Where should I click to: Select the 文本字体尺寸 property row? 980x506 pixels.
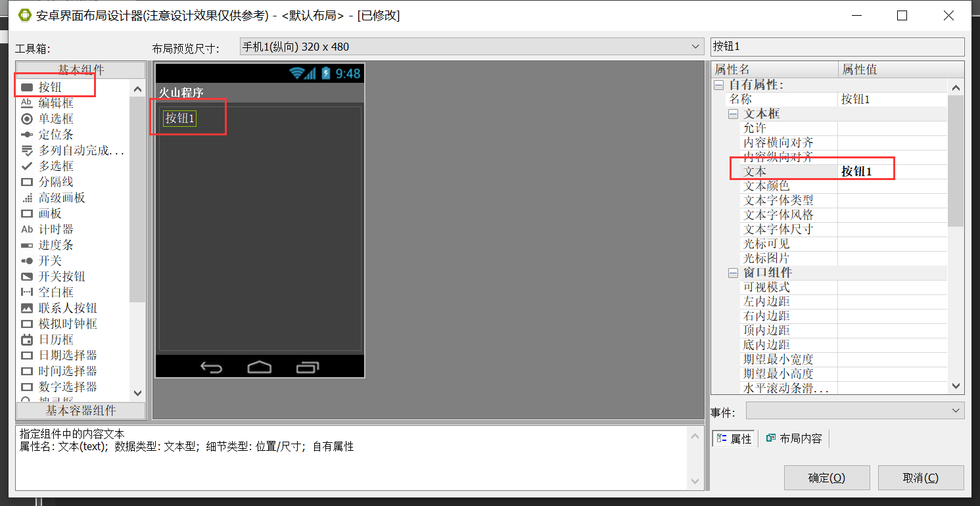pos(844,229)
